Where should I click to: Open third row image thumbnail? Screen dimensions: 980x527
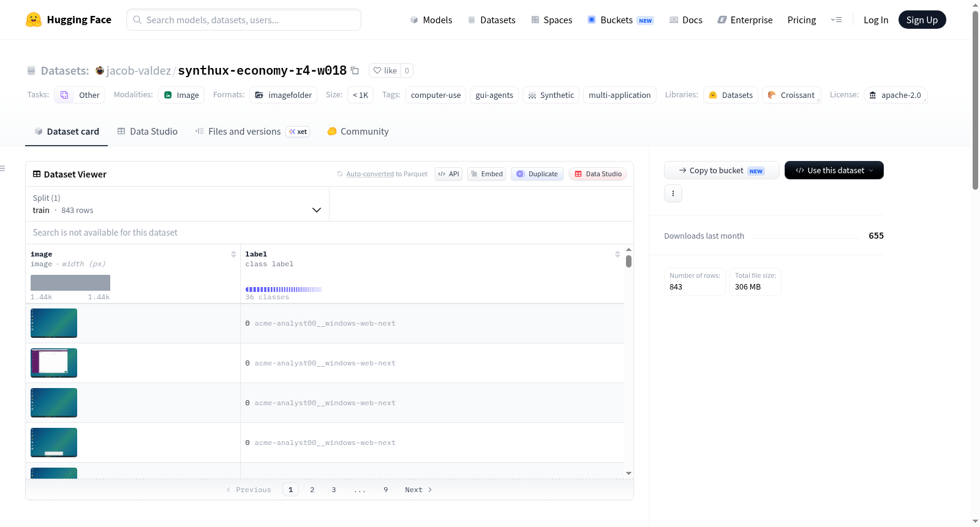point(54,403)
